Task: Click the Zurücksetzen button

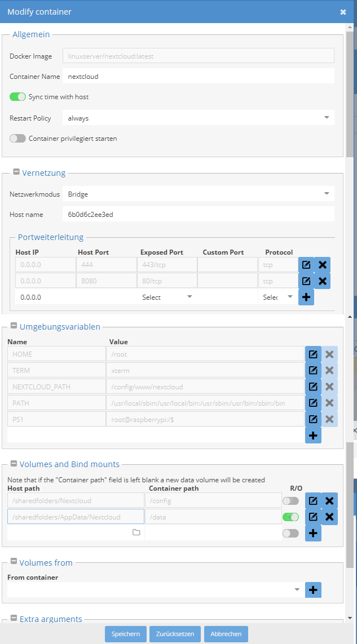Action: (x=175, y=634)
